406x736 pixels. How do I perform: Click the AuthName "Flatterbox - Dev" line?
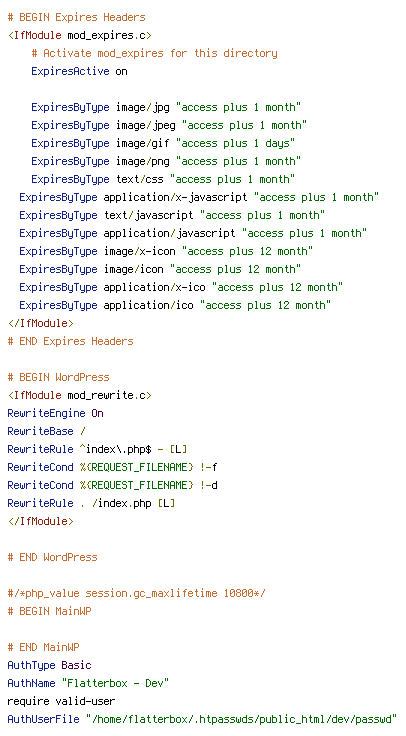click(x=88, y=683)
